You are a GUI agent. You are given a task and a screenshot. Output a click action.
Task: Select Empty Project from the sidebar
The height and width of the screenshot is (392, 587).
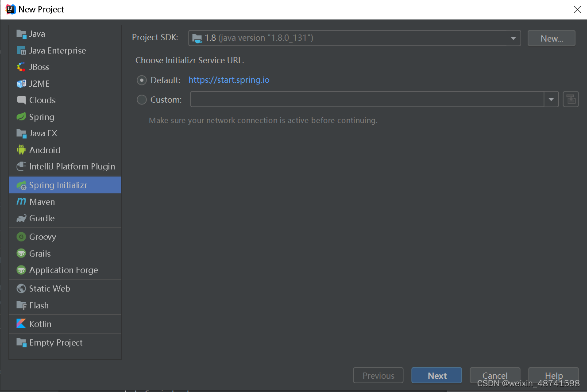[55, 342]
